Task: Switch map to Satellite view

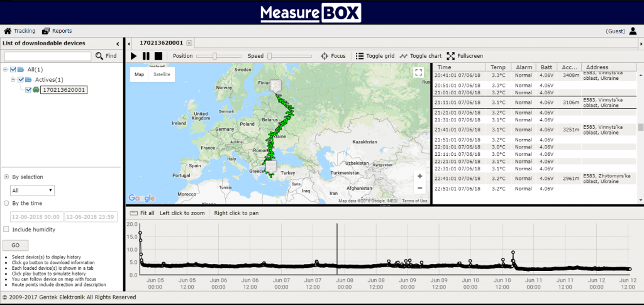Action: (x=162, y=74)
